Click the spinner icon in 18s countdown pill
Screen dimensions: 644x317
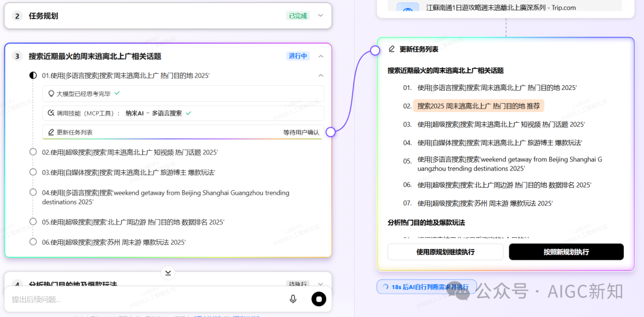tap(385, 287)
